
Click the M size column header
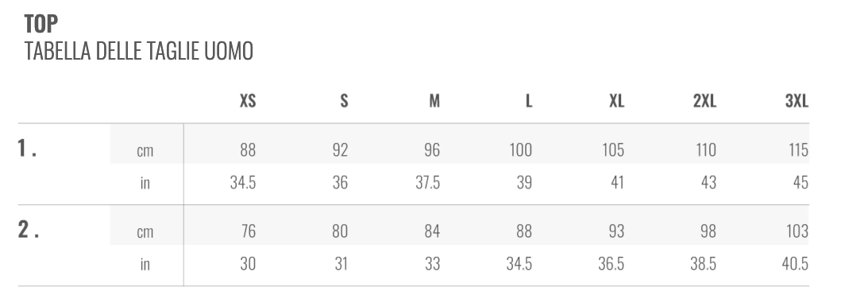pos(434,101)
